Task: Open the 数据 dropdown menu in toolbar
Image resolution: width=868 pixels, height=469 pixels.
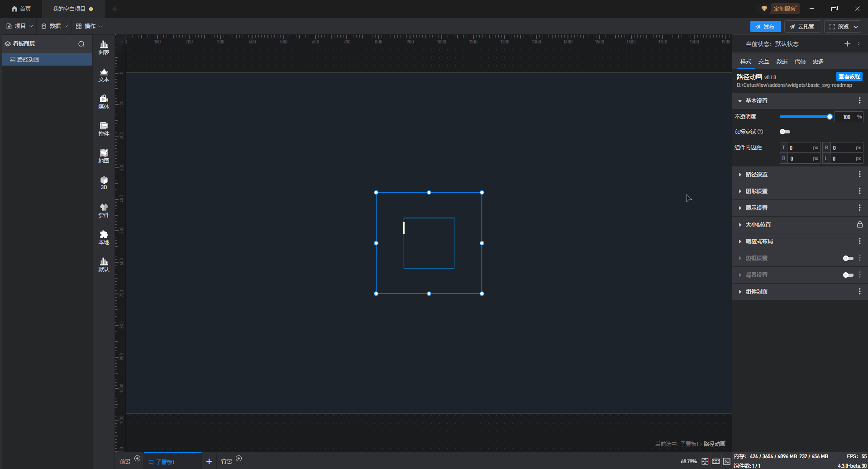Action: 54,26
